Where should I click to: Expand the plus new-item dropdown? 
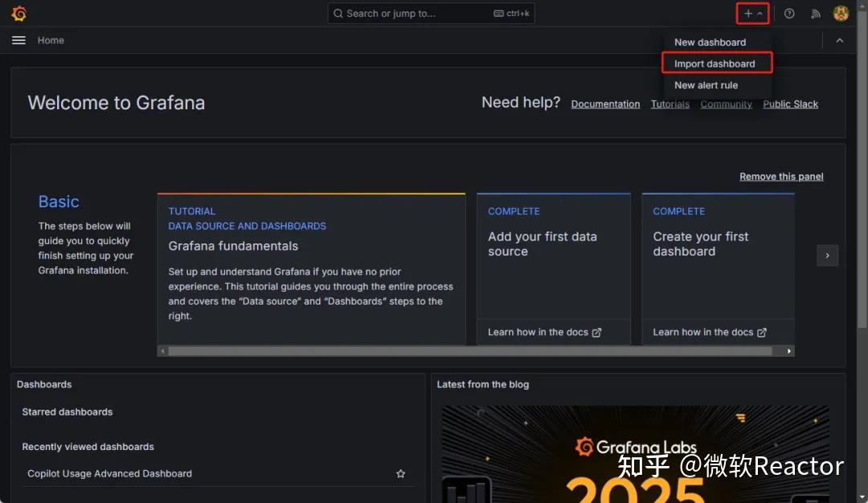pyautogui.click(x=753, y=14)
